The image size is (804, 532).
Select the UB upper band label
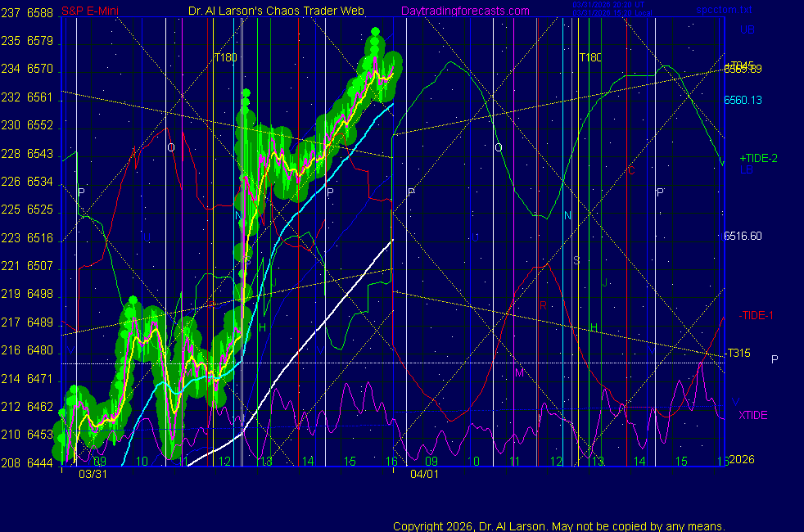point(747,30)
